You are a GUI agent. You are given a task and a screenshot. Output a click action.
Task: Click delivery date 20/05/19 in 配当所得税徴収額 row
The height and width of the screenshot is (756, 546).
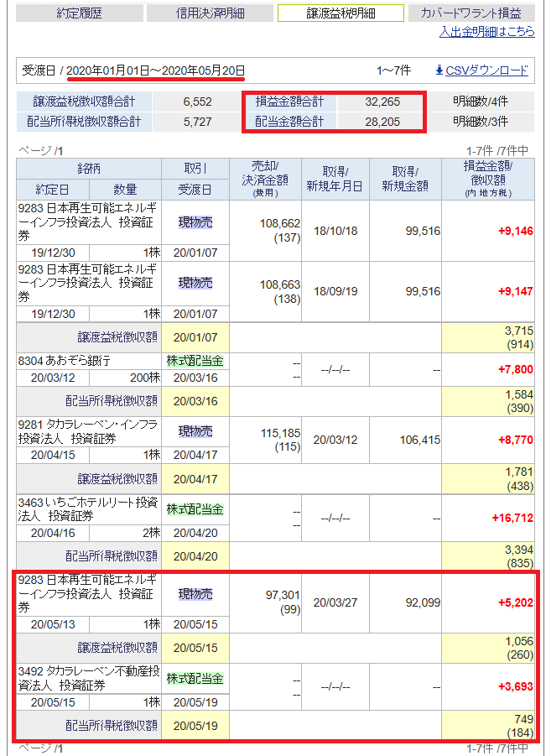(195, 726)
